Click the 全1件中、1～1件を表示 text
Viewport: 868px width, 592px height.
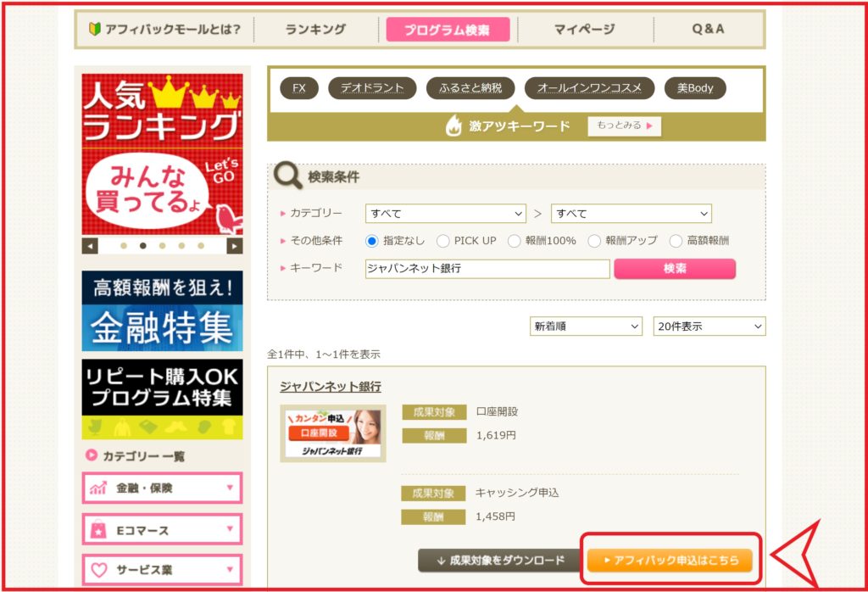[x=324, y=354]
